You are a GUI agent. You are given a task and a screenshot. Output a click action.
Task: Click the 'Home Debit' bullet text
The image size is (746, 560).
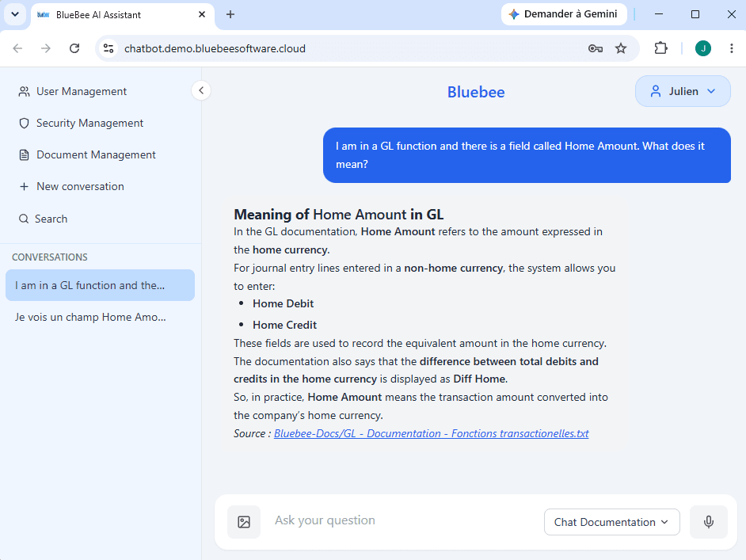(283, 303)
